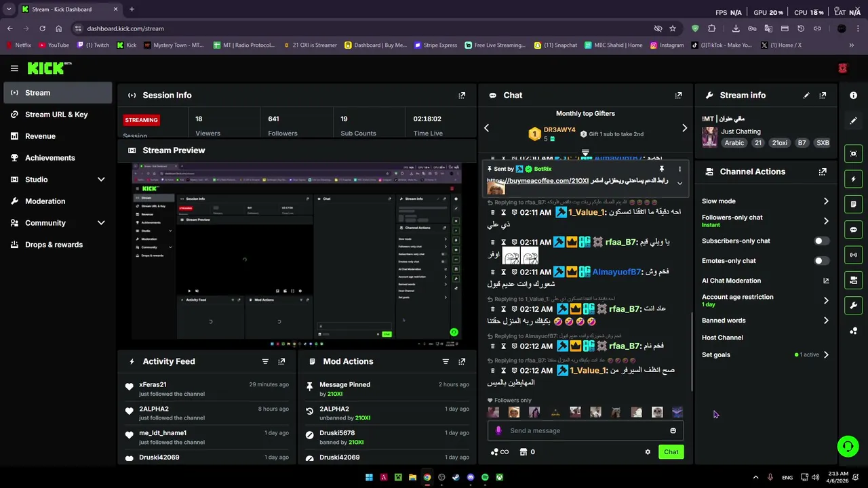Toggle the lightning activity widget in right sidebar

(x=853, y=179)
